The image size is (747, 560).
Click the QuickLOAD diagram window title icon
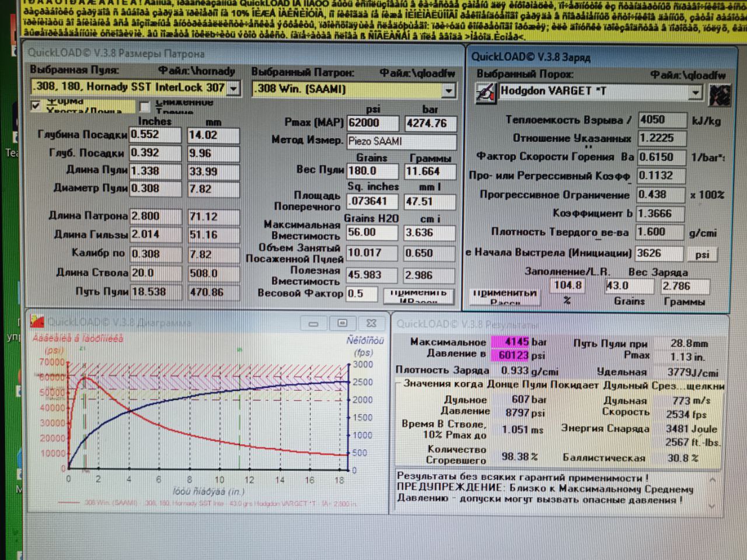[37, 321]
